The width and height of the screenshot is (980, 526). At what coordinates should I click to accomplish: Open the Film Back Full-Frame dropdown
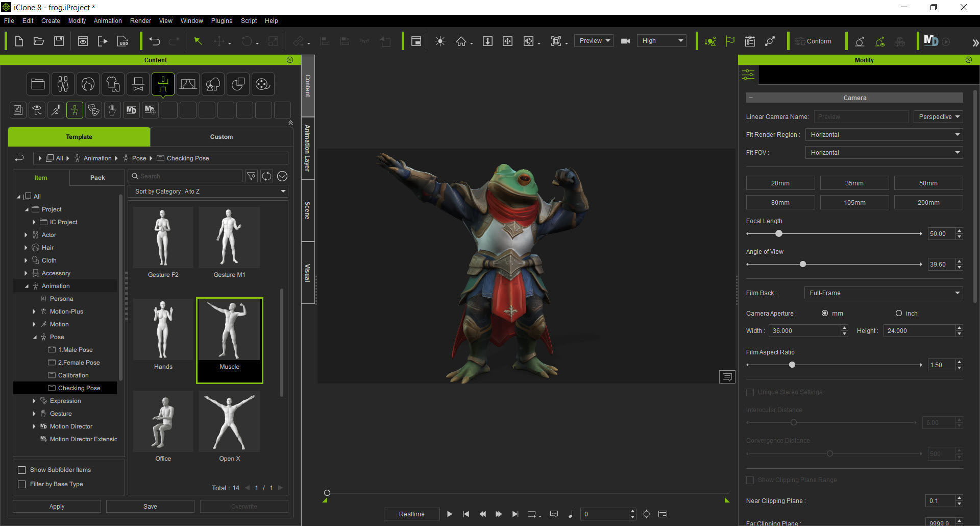tap(884, 293)
